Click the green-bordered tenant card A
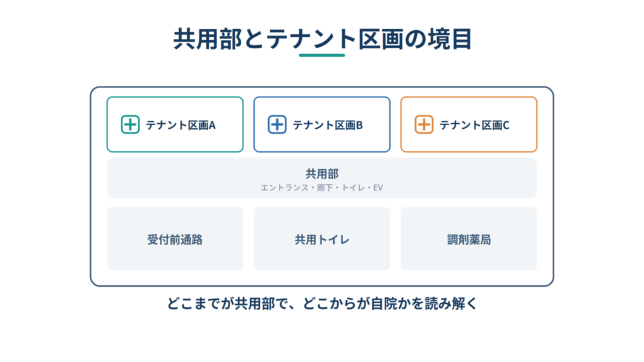This screenshot has height=362, width=644. [x=175, y=124]
